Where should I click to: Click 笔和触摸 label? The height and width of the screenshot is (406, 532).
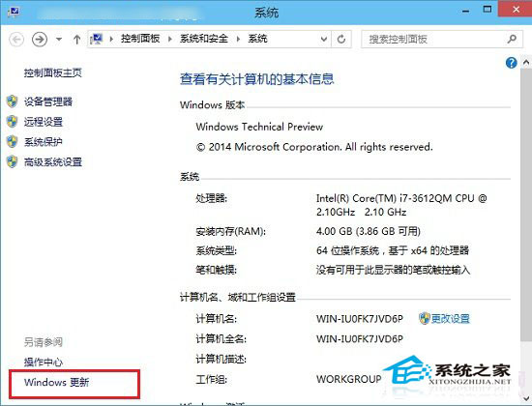point(216,270)
